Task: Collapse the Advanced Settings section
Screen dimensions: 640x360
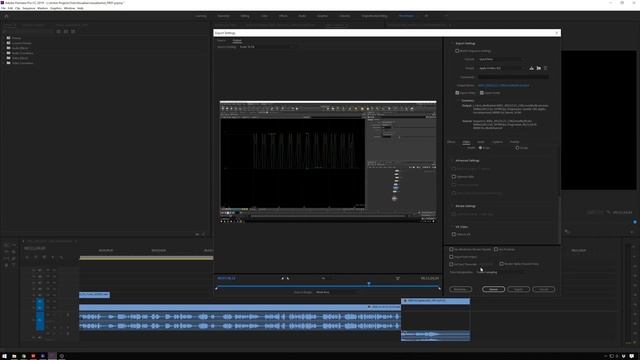Action: (x=452, y=160)
